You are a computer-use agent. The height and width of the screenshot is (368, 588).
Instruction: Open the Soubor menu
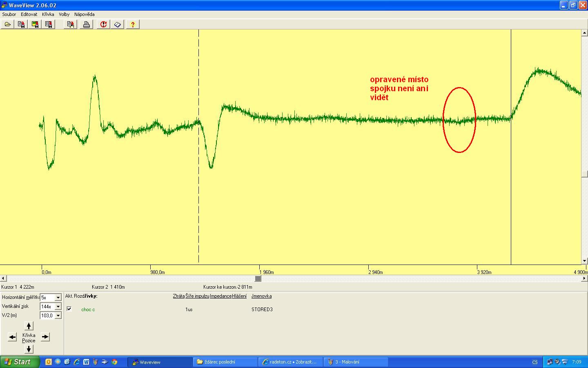(9, 14)
